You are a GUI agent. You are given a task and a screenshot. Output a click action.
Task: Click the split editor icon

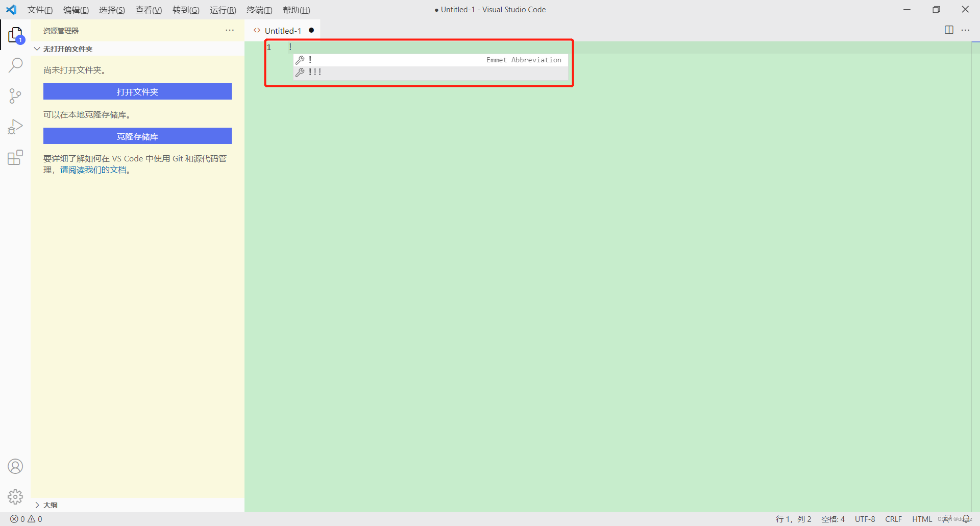[x=949, y=30]
